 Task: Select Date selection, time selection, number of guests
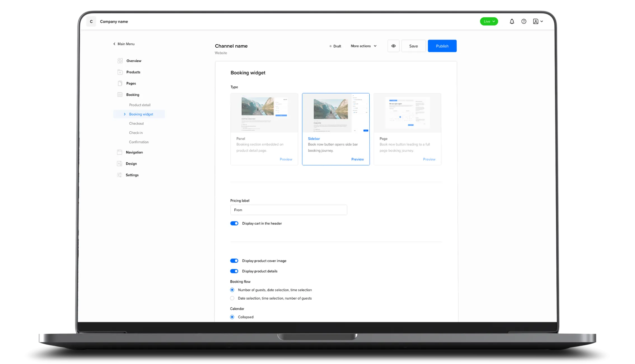[232, 298]
